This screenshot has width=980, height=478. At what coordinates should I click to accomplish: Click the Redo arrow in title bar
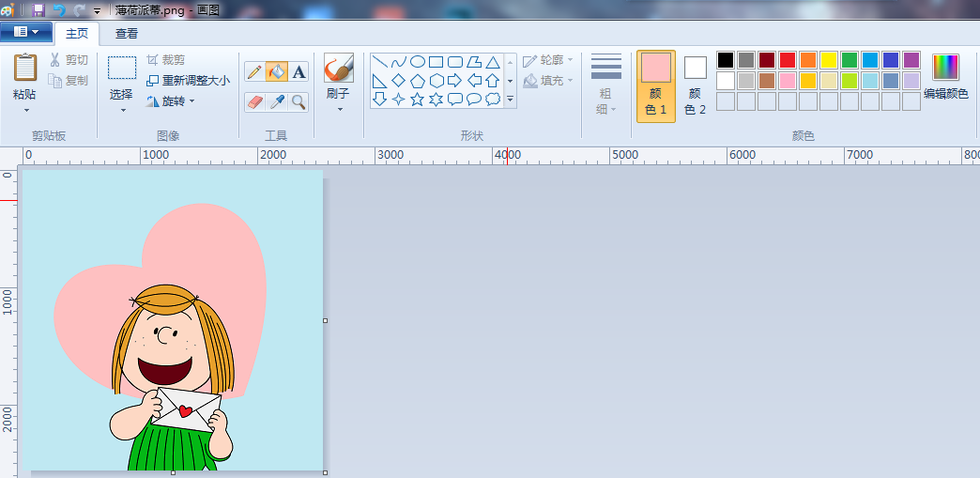point(79,9)
